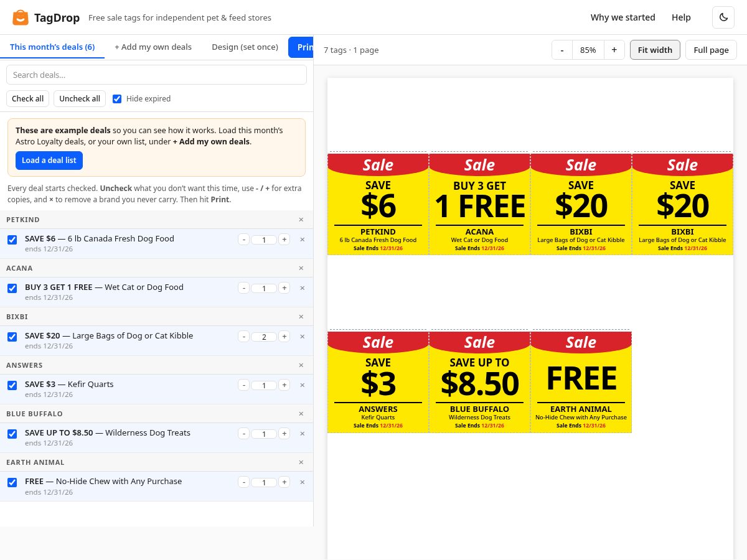Remove the BIXBI brand group
This screenshot has width=747, height=560.
[x=301, y=317]
